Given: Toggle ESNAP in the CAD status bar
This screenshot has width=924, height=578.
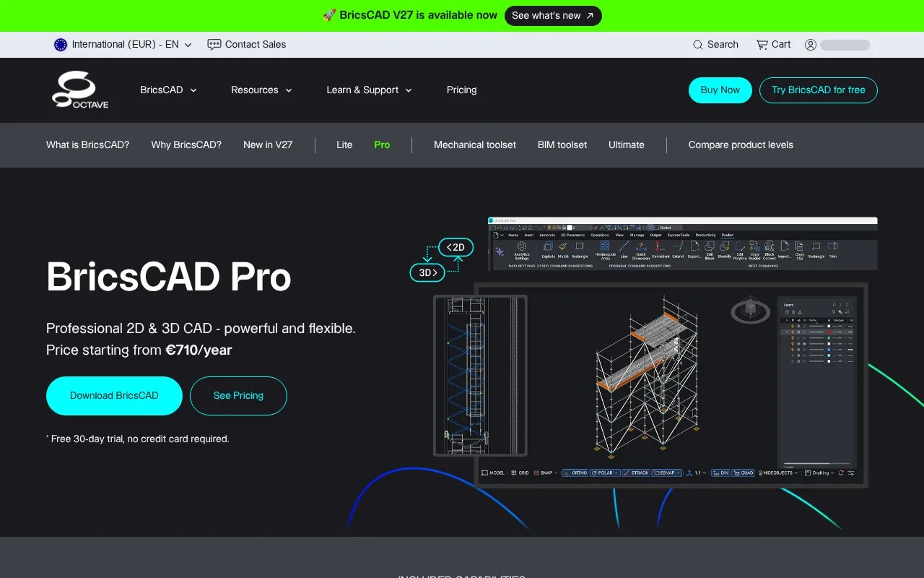Looking at the screenshot, I should [666, 473].
